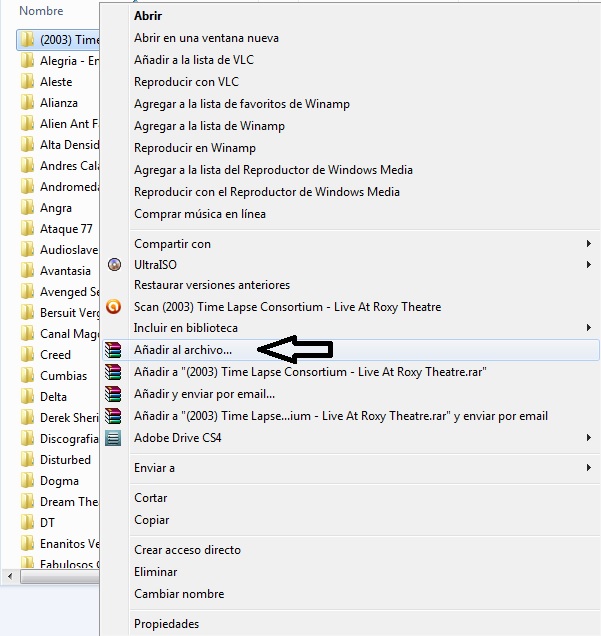Click the Adobe Drive CS4 icon
This screenshot has width=601, height=636.
pos(113,438)
